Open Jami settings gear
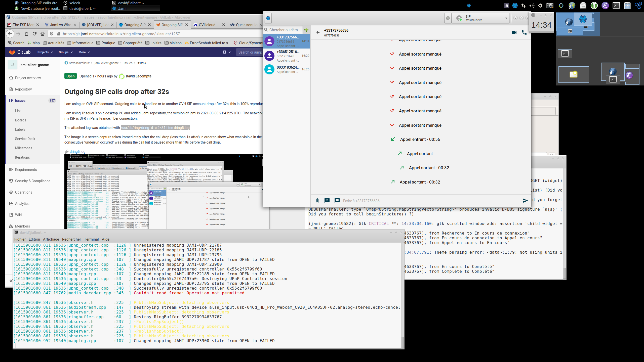This screenshot has width=644, height=362. coord(448,18)
